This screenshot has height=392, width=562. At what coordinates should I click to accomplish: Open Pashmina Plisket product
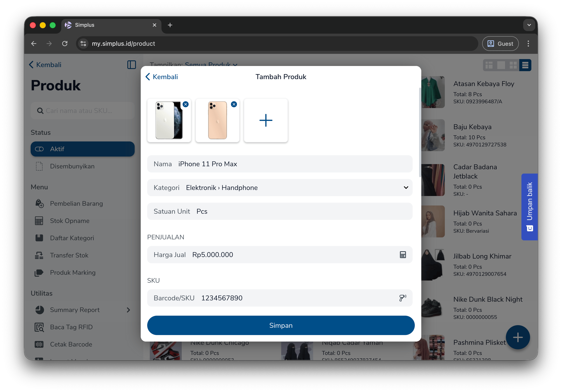coord(479,342)
